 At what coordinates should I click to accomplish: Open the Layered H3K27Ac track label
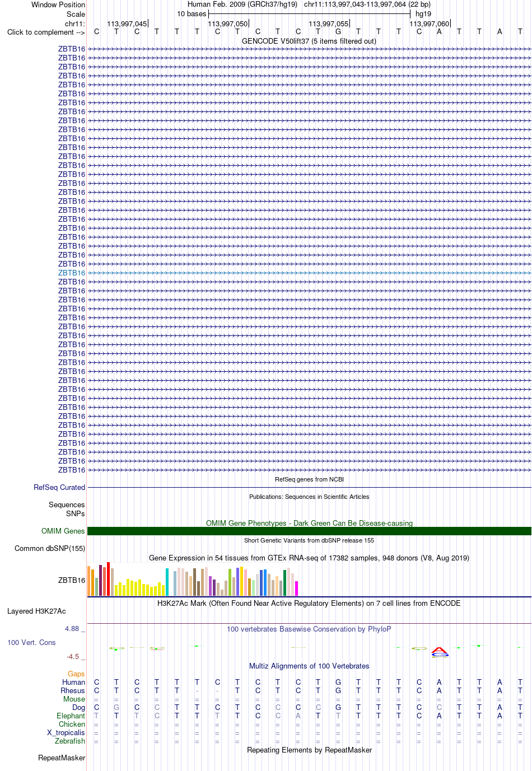(36, 611)
